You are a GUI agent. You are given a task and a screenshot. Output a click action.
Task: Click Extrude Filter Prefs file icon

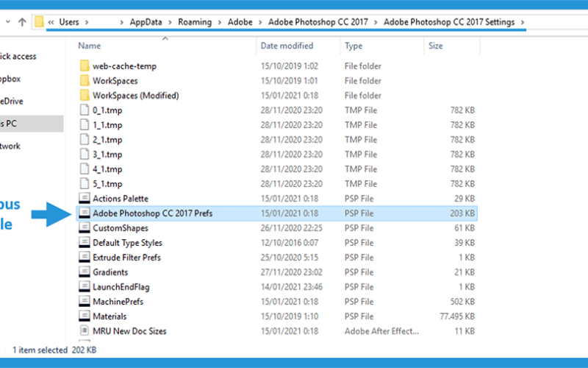pyautogui.click(x=85, y=257)
